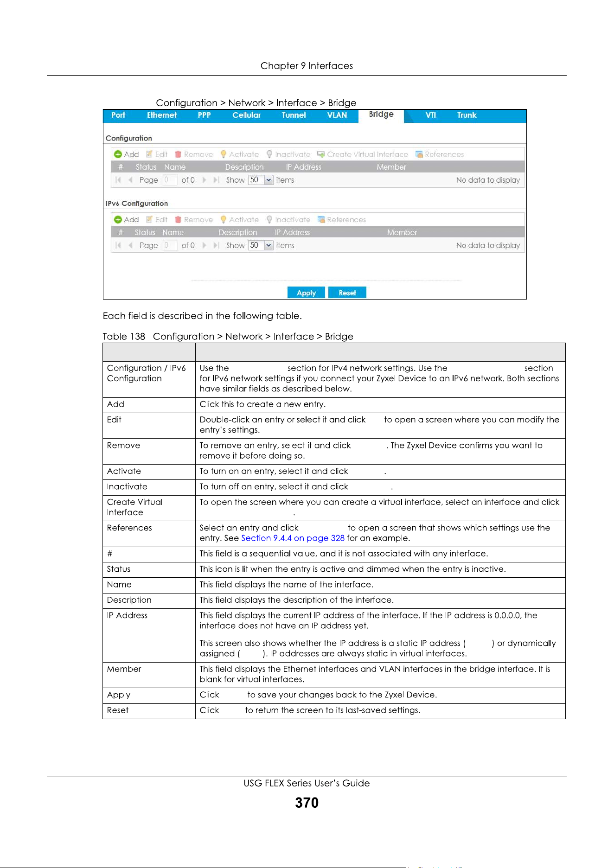Screen dimensions: 614x868
Task: Click the Name column header in the IPv6 Configuration table
Action: point(173,233)
